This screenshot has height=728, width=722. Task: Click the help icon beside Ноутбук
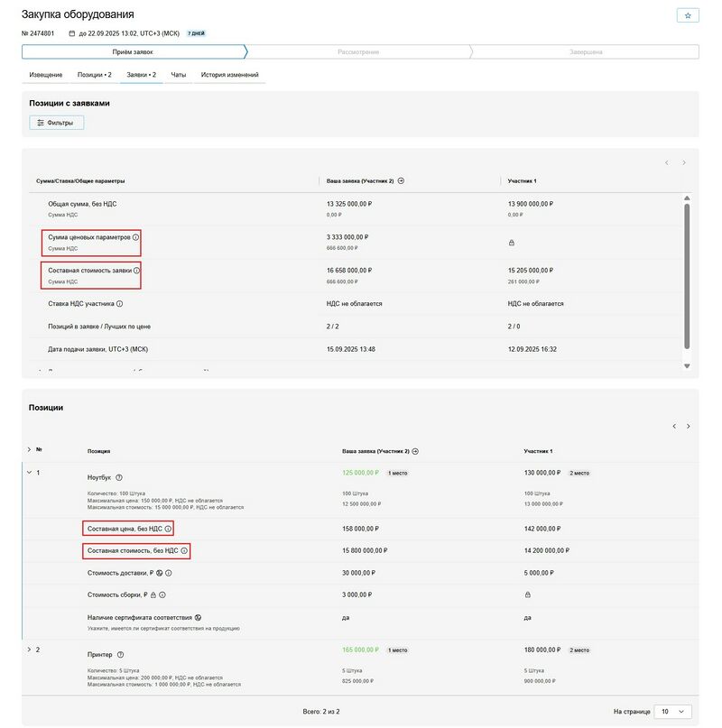coord(119,477)
